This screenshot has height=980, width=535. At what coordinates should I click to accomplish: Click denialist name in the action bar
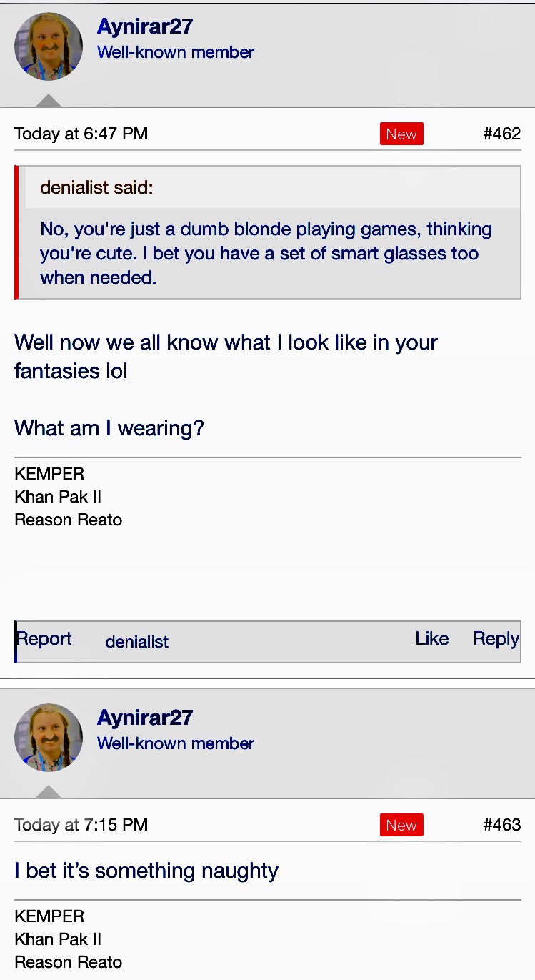136,642
